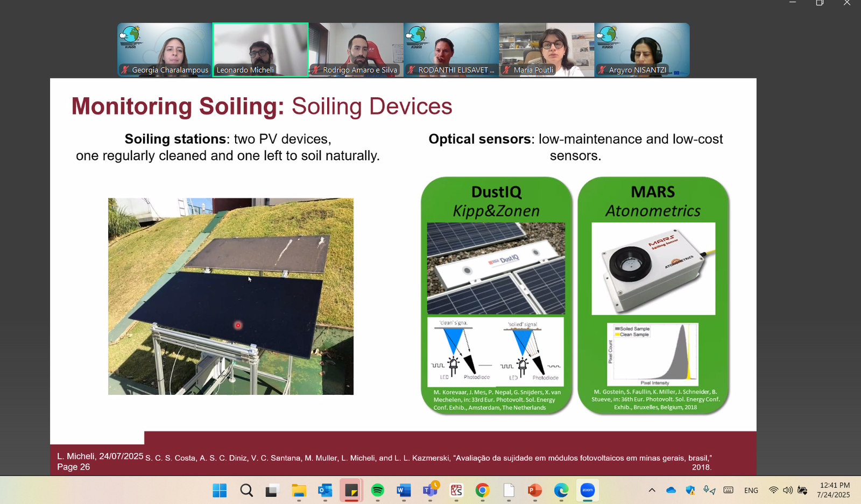This screenshot has width=861, height=504.
Task: Toggle the volume speaker tray icon
Action: [788, 490]
